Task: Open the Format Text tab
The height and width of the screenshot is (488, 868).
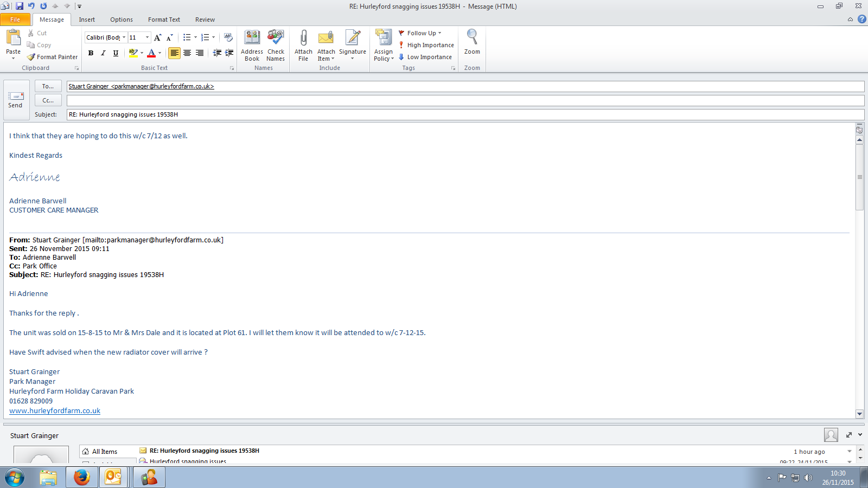Action: (164, 20)
